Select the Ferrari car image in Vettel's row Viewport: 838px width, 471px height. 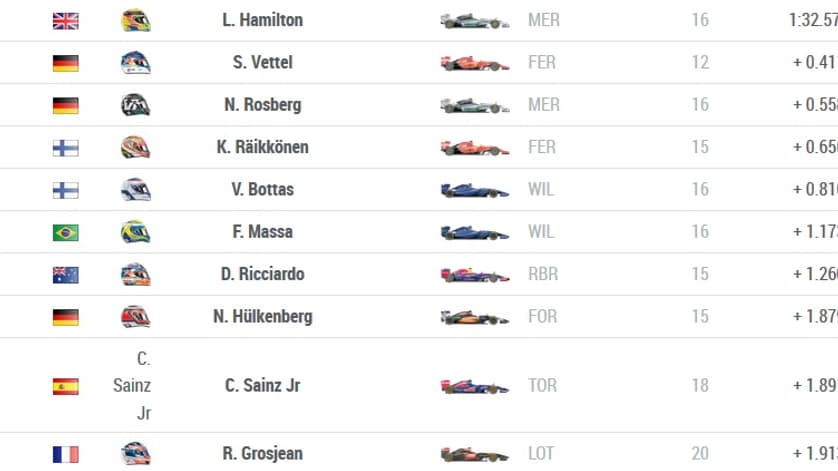(x=475, y=63)
